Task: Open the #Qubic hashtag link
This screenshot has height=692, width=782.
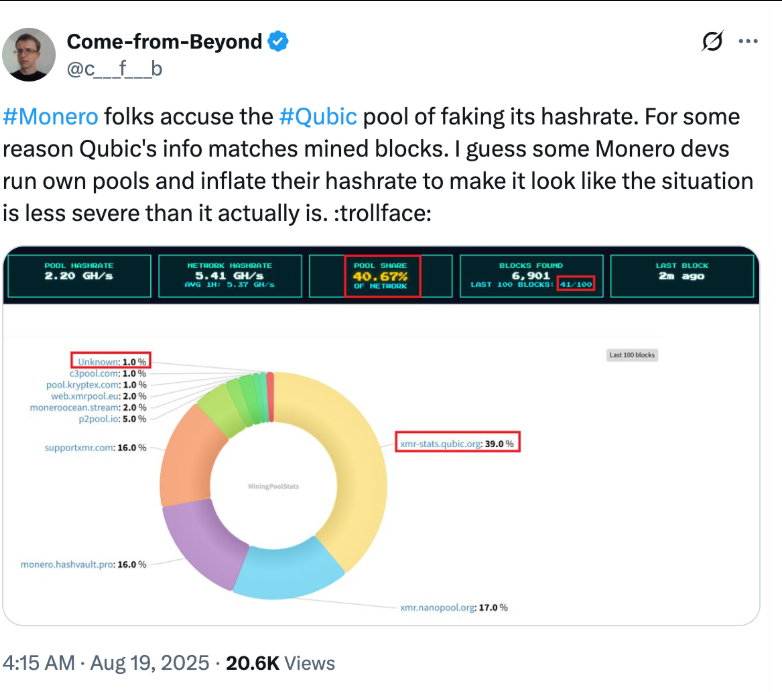Action: coord(318,117)
